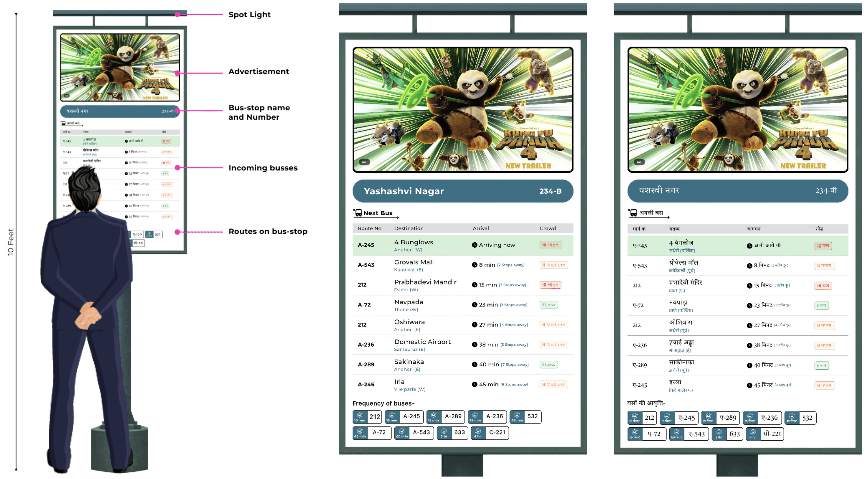This screenshot has width=868, height=479.
Task: Click the Yashashvi Nagar bus-stop name bar
Action: (x=462, y=191)
